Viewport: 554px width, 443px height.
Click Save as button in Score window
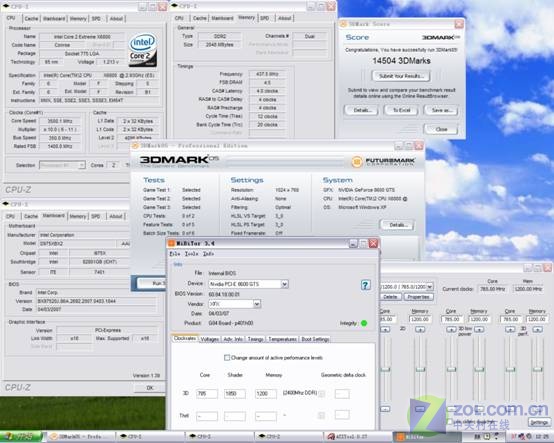441,110
